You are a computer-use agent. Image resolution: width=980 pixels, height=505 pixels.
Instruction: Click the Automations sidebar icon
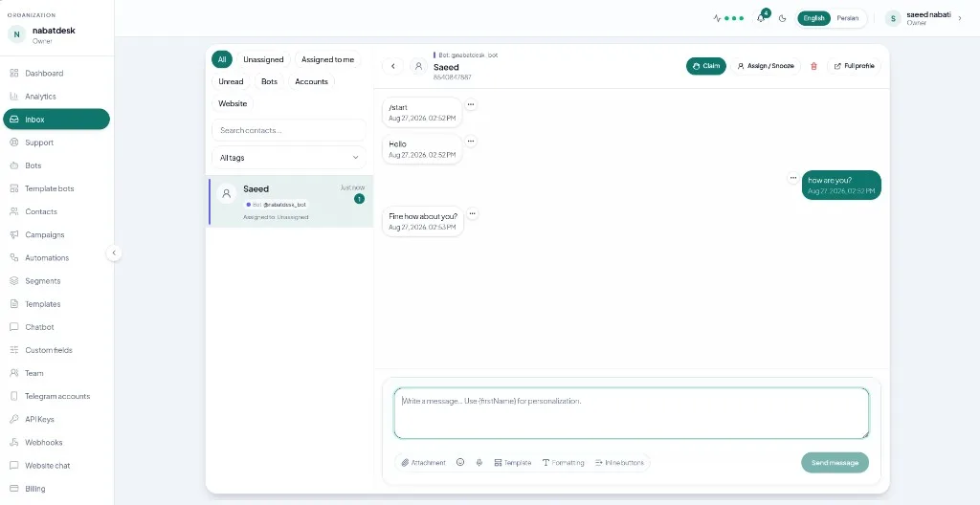pos(13,257)
